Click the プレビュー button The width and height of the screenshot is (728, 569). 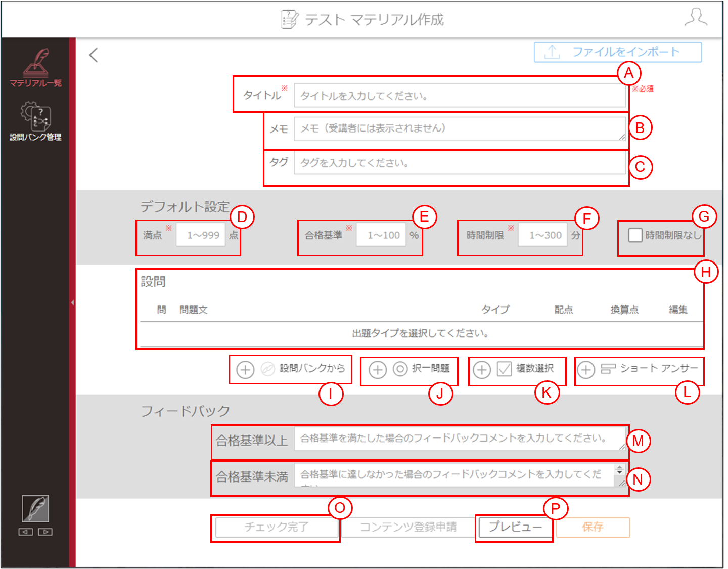click(x=515, y=527)
